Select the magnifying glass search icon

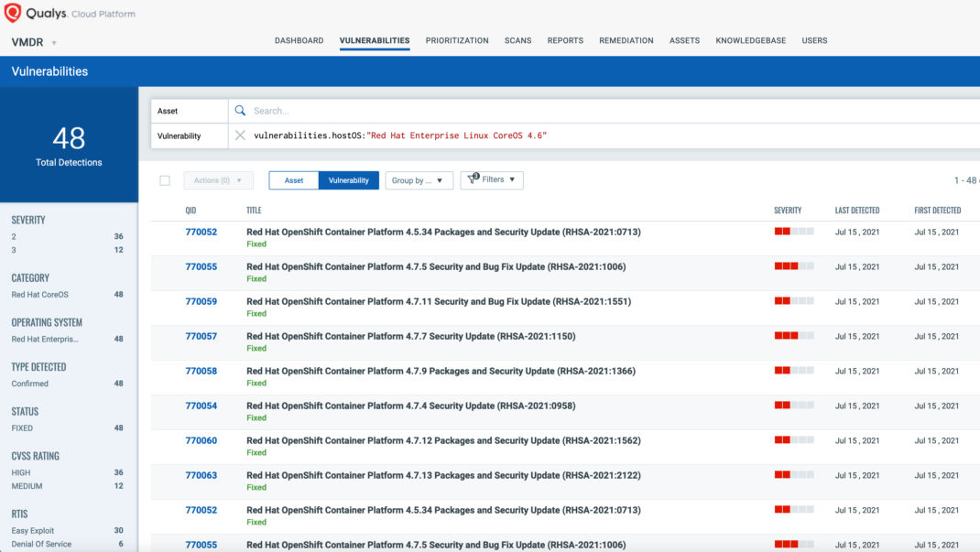239,110
